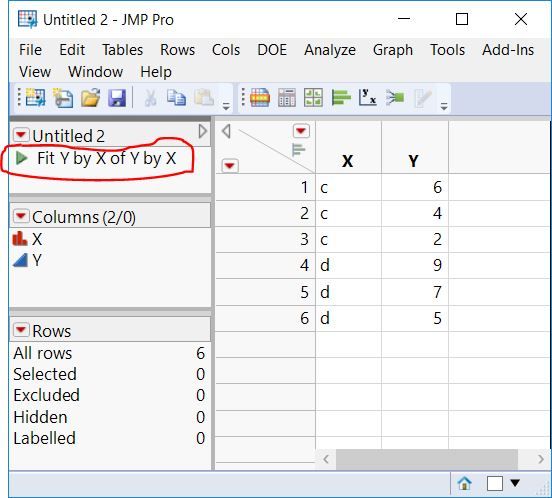Launch Fit Y by X toolbar icon
The width and height of the screenshot is (552, 498).
[367, 97]
